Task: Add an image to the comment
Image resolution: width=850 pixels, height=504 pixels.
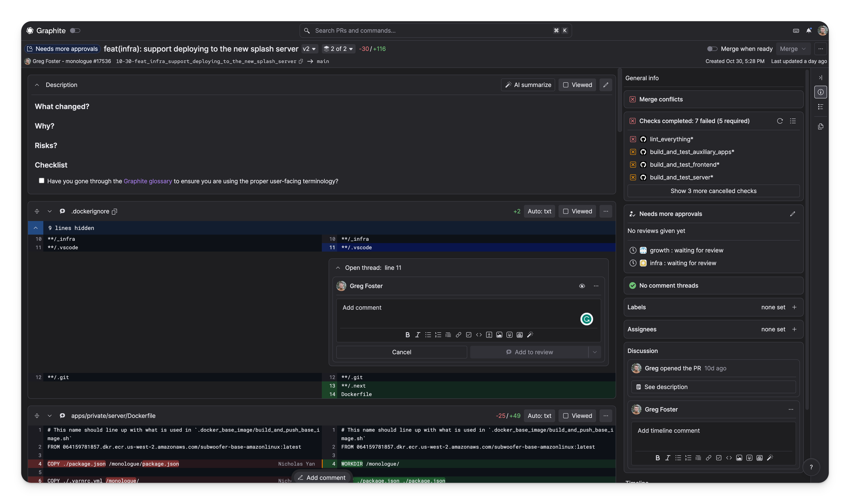Action: click(x=499, y=335)
